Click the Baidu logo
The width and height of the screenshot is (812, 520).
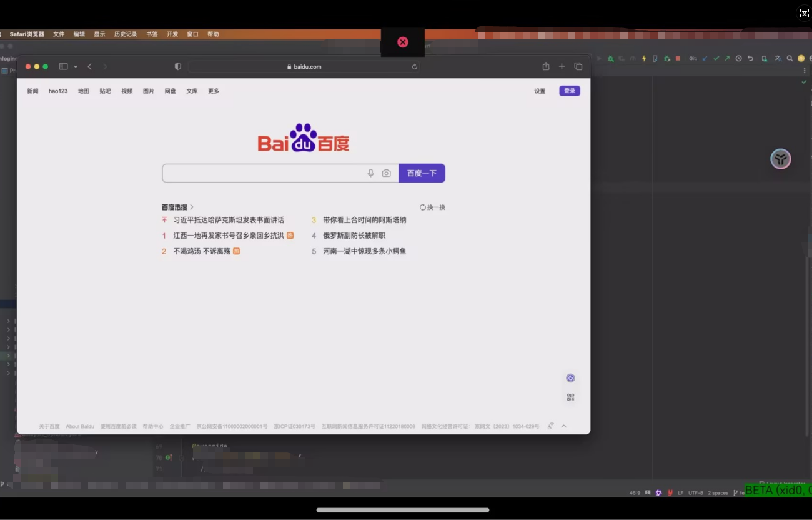[x=304, y=137]
